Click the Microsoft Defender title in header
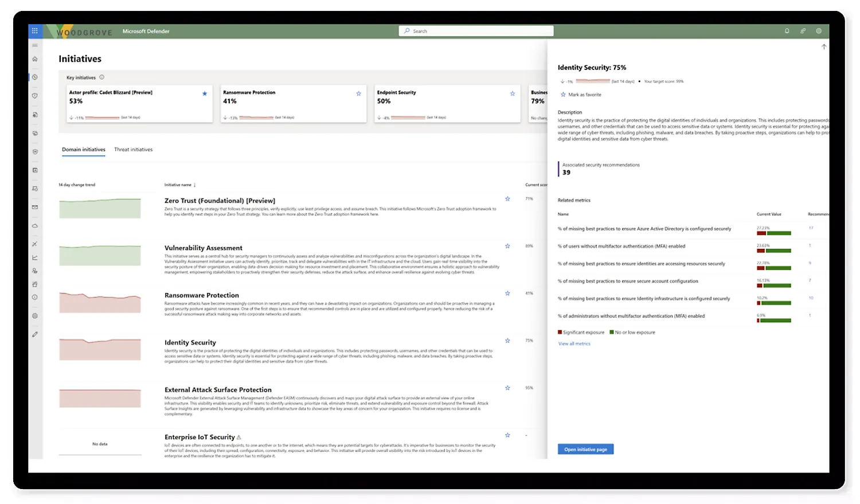The image size is (860, 504). [x=146, y=32]
